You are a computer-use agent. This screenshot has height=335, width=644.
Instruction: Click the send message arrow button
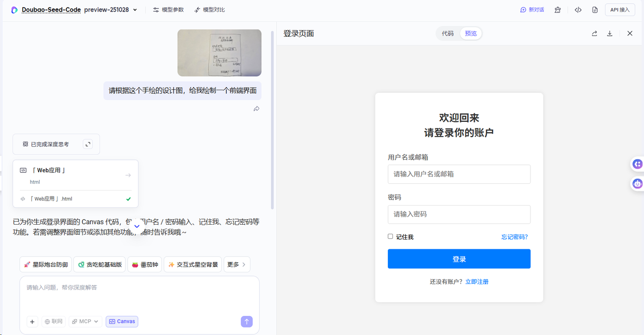click(x=247, y=321)
